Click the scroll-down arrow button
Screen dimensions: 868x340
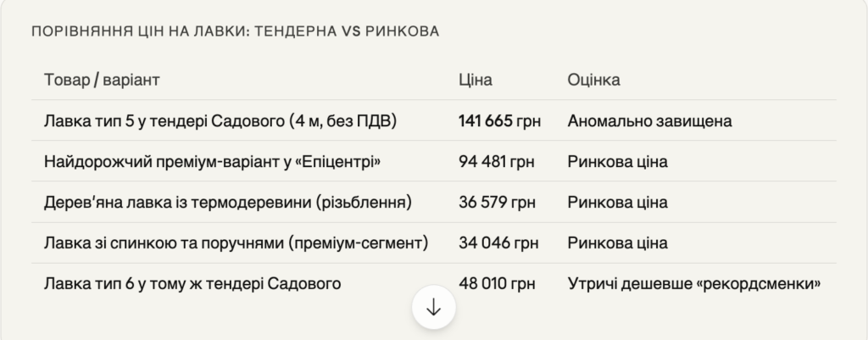(434, 309)
